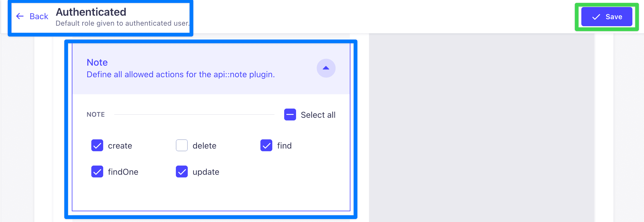
Task: Click the Authenticated role heading
Action: (x=91, y=12)
